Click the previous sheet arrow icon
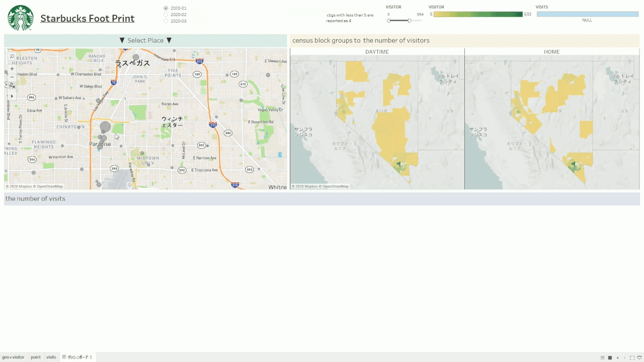The width and height of the screenshot is (644, 362). (618, 357)
